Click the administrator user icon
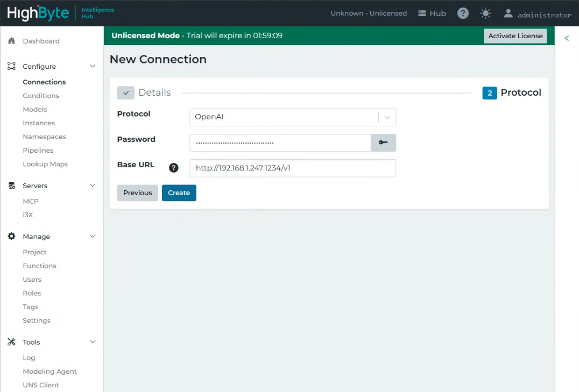Image resolution: width=579 pixels, height=392 pixels. pos(508,13)
